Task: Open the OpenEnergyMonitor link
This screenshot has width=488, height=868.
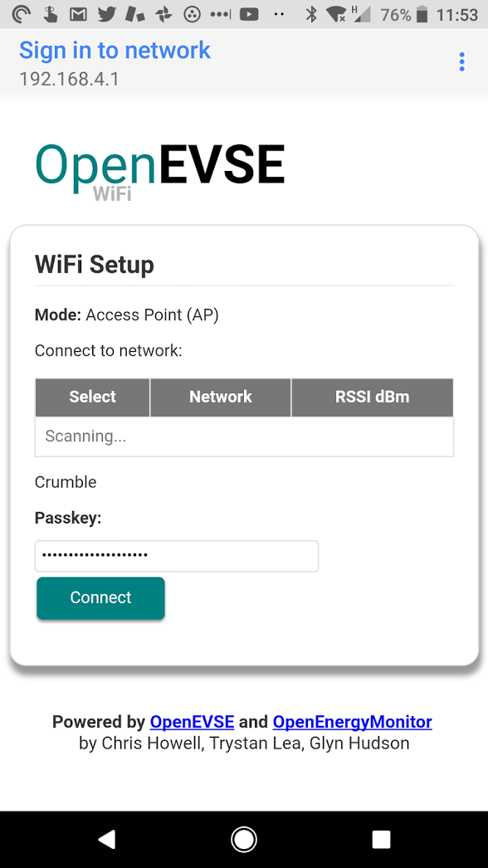Action: click(x=352, y=721)
